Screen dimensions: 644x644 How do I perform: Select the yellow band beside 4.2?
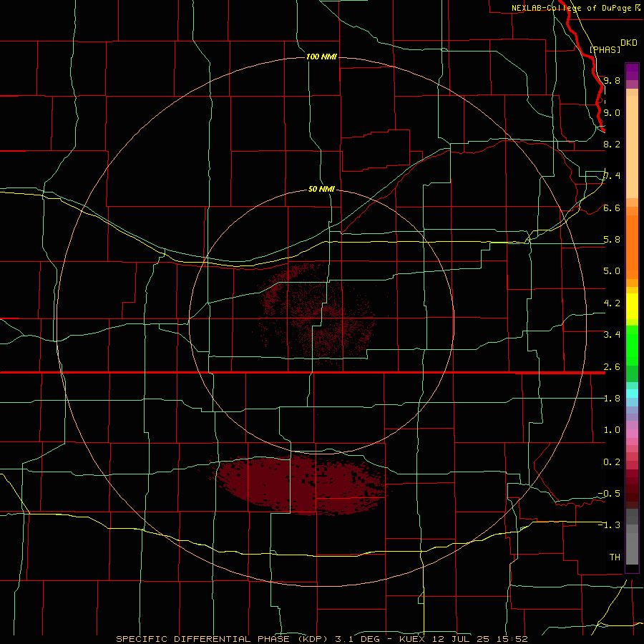(632, 306)
